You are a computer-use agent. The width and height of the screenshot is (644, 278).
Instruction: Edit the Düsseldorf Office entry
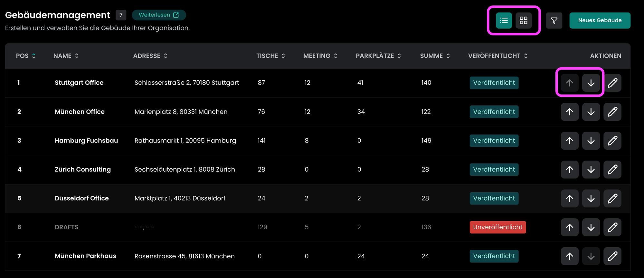click(612, 198)
